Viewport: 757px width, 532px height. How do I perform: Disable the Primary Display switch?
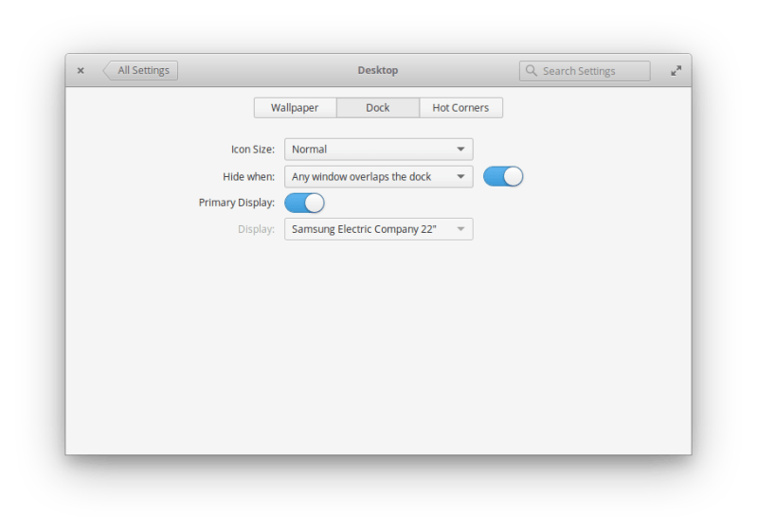click(304, 204)
